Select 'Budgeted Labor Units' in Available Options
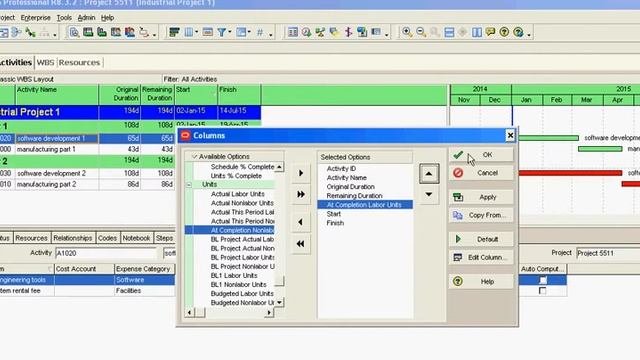This screenshot has height=360, width=640. (x=242, y=293)
